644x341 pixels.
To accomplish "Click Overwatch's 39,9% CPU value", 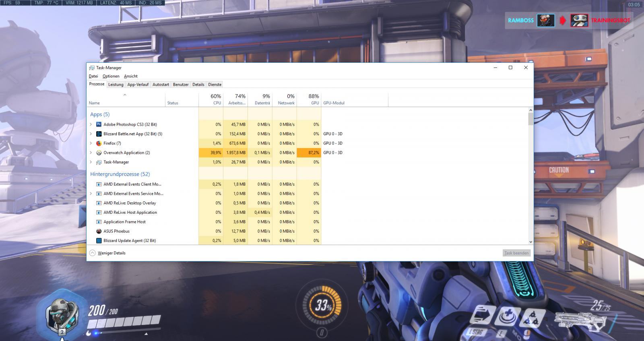I will click(211, 153).
